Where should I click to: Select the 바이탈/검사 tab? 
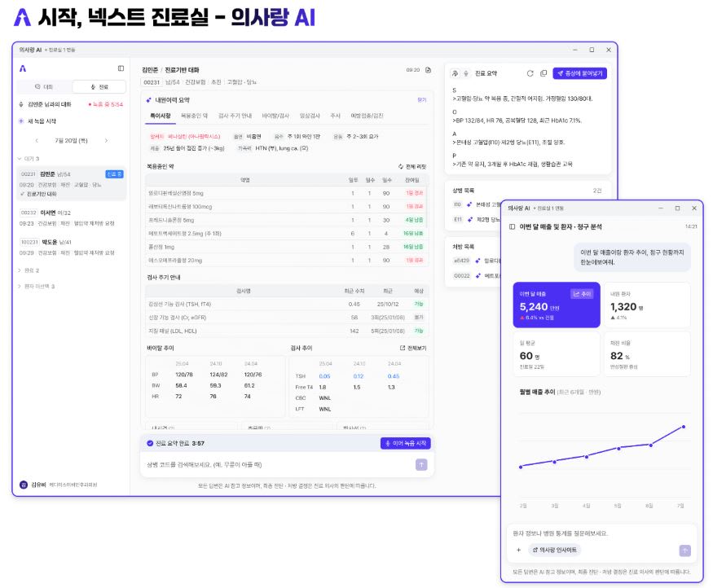[x=275, y=116]
